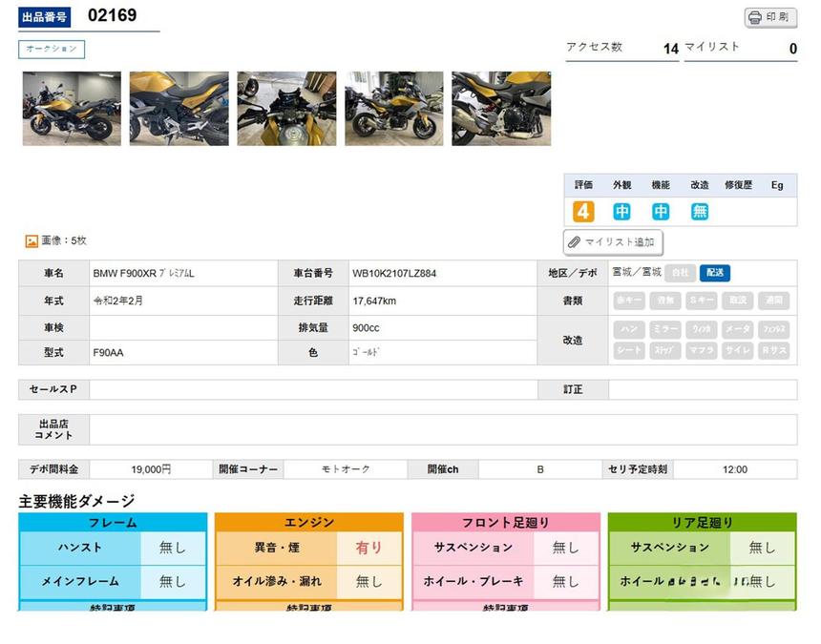This screenshot has width=821, height=644.
Task: Click the 改造 無 grade badge
Action: [700, 212]
